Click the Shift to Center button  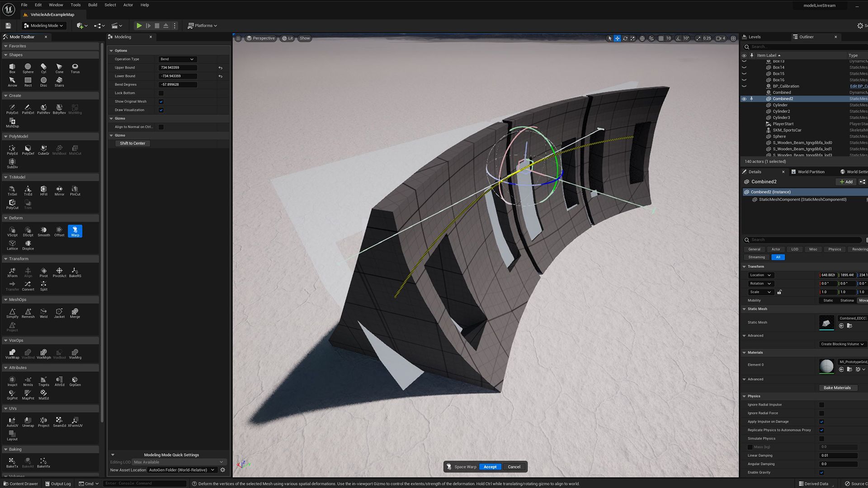(132, 143)
